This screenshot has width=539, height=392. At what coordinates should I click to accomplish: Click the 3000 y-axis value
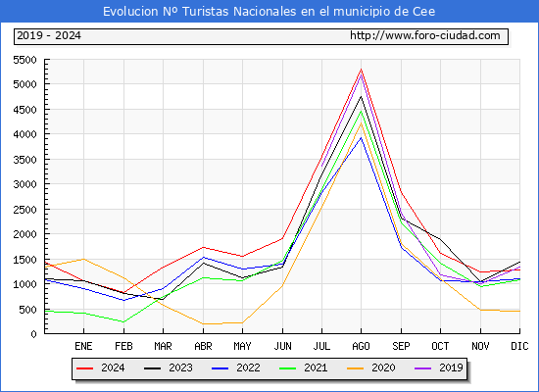click(x=24, y=184)
